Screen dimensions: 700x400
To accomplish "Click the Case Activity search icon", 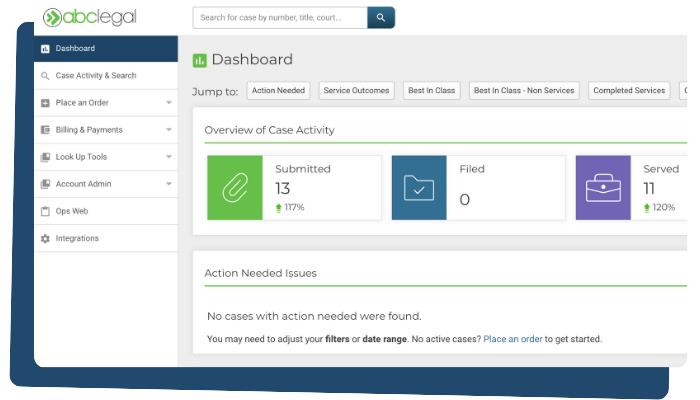I will [x=45, y=76].
